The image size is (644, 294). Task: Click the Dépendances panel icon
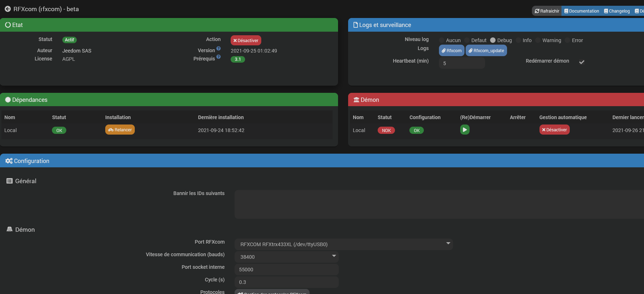[8, 100]
